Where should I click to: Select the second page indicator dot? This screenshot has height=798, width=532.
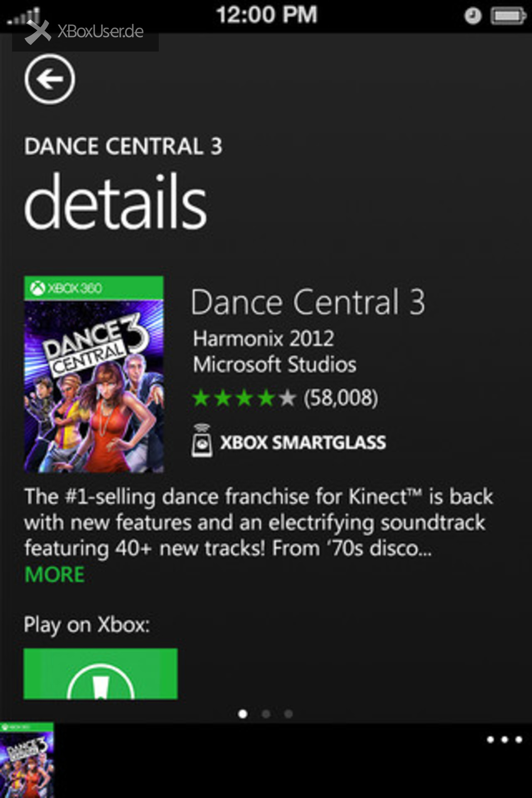[x=266, y=714]
